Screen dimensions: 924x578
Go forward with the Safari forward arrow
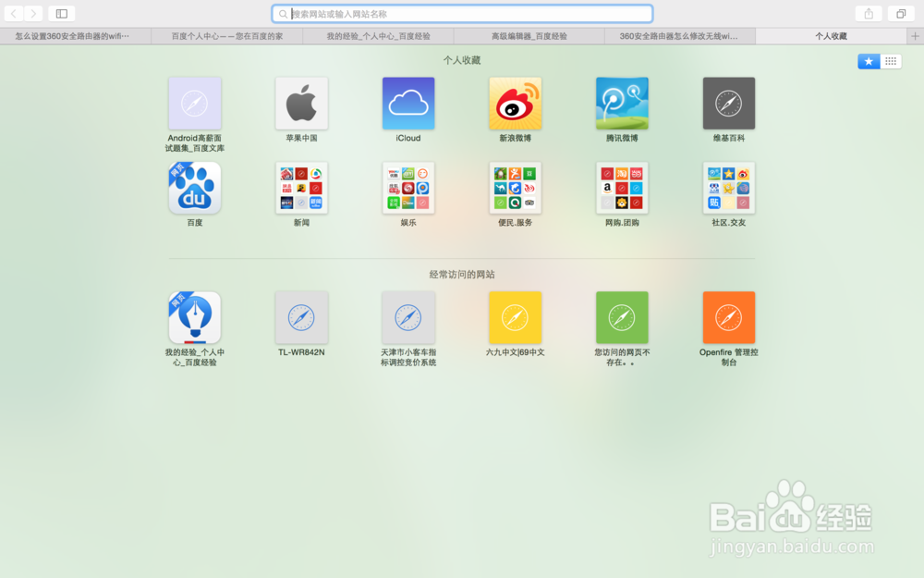pyautogui.click(x=33, y=14)
